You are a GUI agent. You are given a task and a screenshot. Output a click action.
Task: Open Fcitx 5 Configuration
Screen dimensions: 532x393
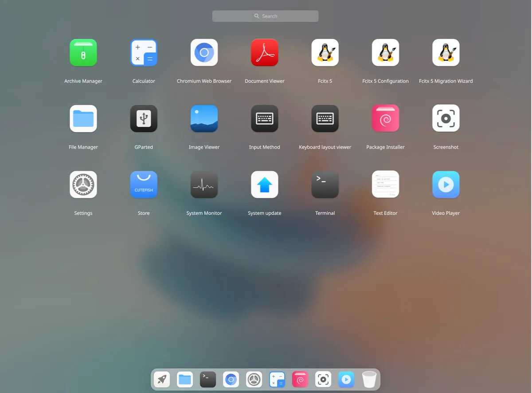(385, 52)
